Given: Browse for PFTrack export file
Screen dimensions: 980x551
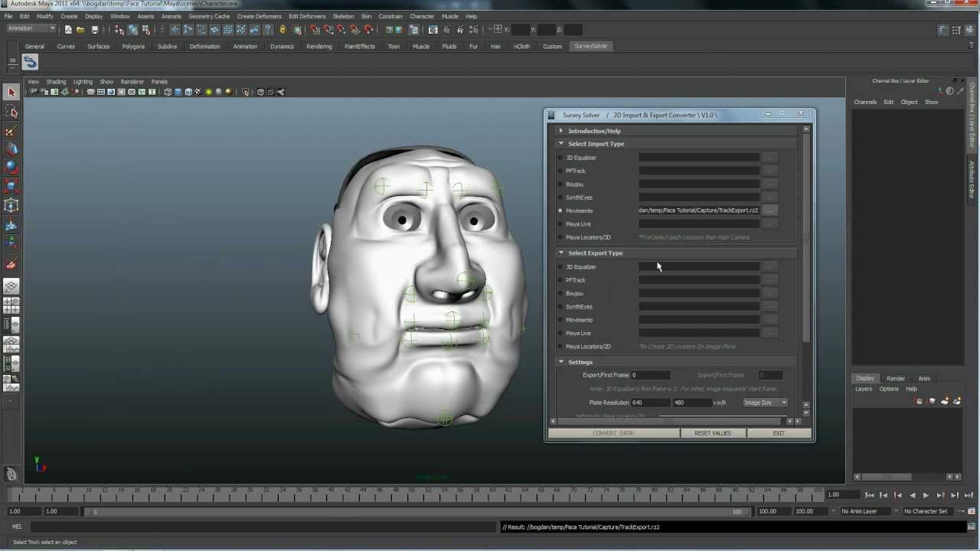Looking at the screenshot, I should pos(770,280).
